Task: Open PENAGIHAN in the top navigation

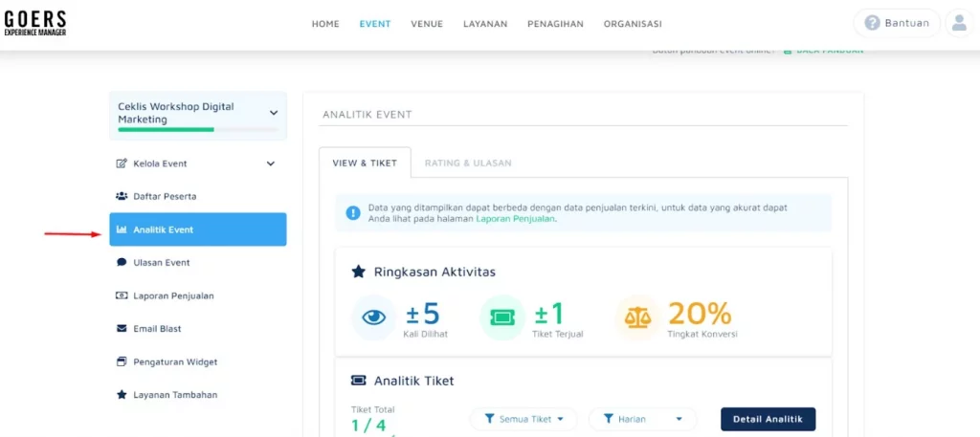Action: point(556,24)
